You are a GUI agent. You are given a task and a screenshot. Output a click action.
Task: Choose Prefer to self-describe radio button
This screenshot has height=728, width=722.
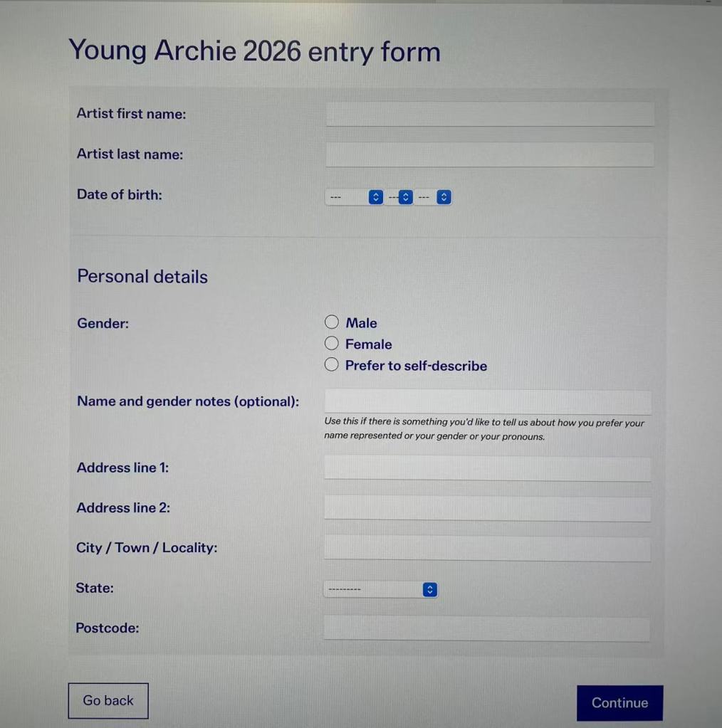(332, 365)
